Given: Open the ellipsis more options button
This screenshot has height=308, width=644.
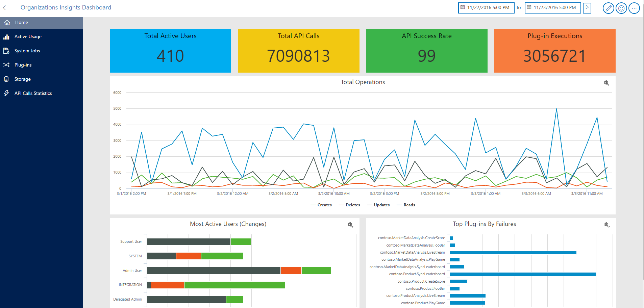Looking at the screenshot, I should pos(634,8).
